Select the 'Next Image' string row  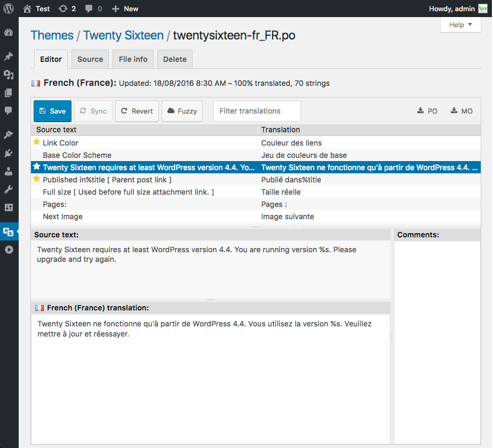pyautogui.click(x=144, y=217)
